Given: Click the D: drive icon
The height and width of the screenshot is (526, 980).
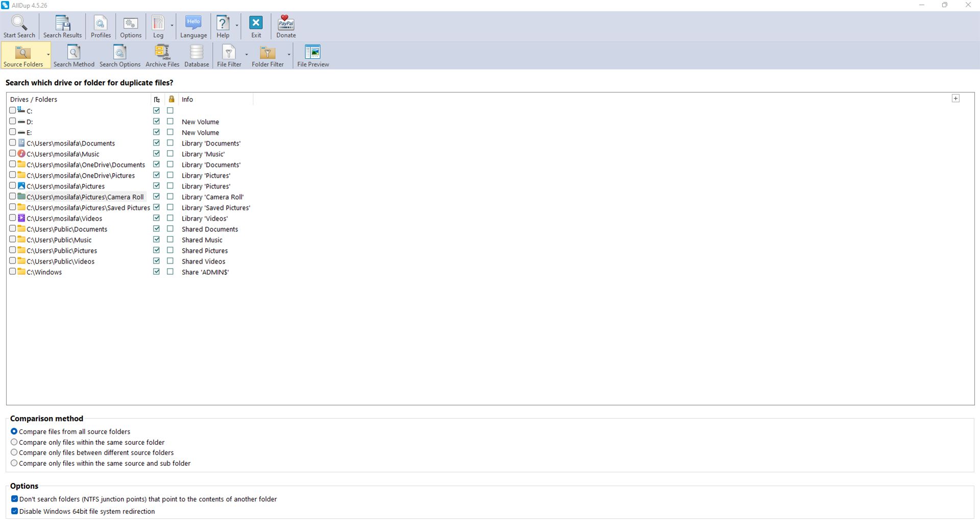Looking at the screenshot, I should point(21,122).
